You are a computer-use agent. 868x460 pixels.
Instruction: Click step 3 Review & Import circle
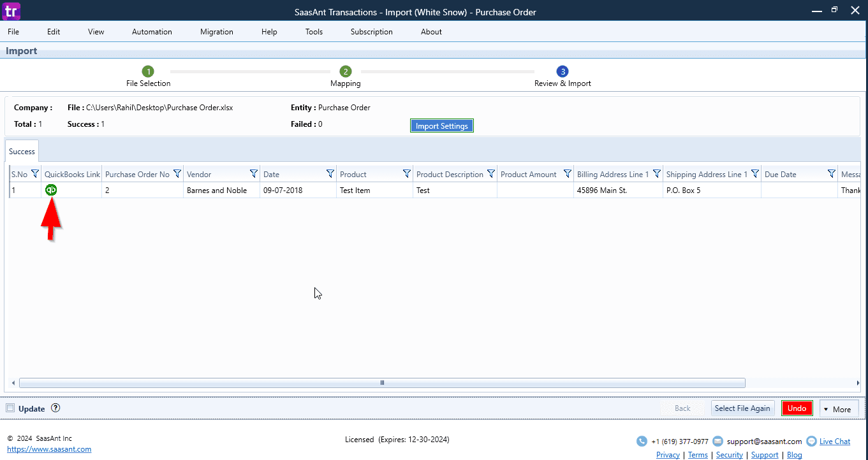click(562, 71)
